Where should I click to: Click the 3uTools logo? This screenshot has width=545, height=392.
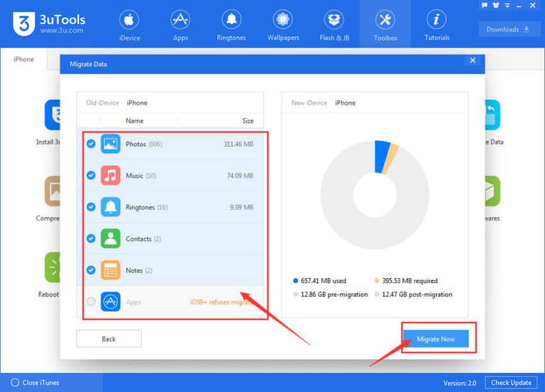[23, 23]
